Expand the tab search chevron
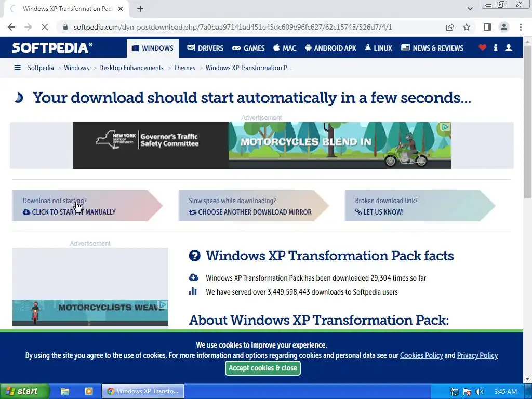This screenshot has height=399, width=532. [x=470, y=9]
